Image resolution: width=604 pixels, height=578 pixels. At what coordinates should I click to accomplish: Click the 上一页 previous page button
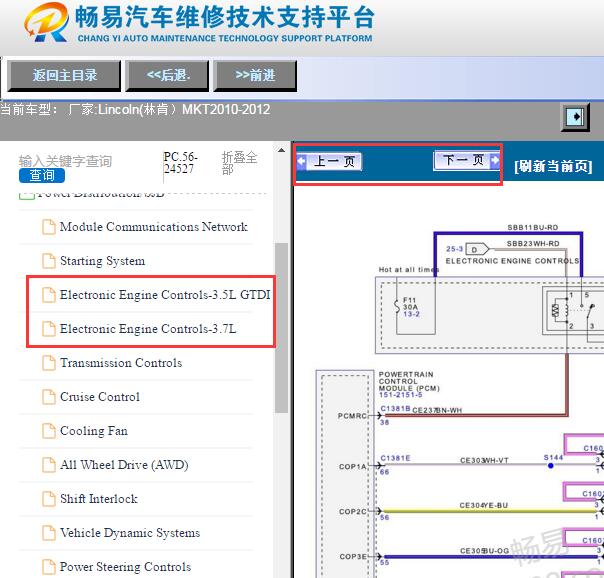329,161
